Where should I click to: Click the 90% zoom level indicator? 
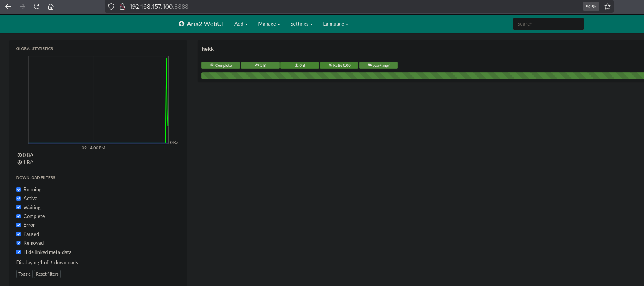pos(591,6)
